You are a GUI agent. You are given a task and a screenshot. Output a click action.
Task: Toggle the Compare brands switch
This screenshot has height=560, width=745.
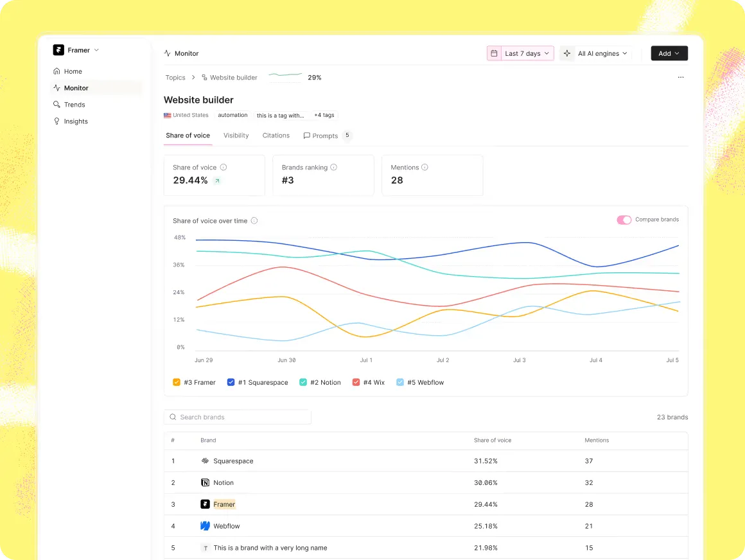(x=624, y=220)
